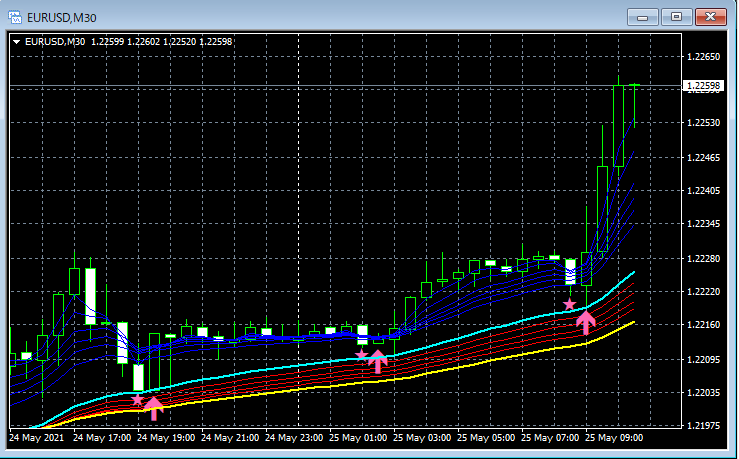
Task: Close the EURUSD,M30 chart window
Action: (x=711, y=17)
